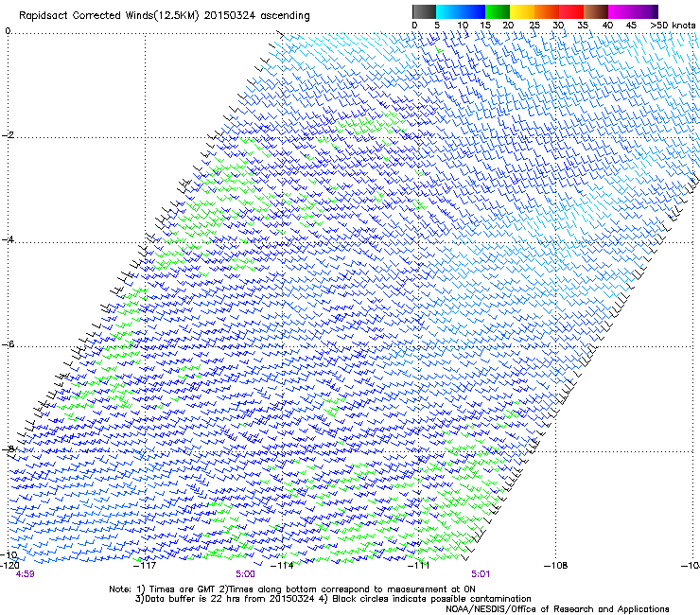Click the purple '4:59' time label
The image size is (700, 615).
(25, 574)
